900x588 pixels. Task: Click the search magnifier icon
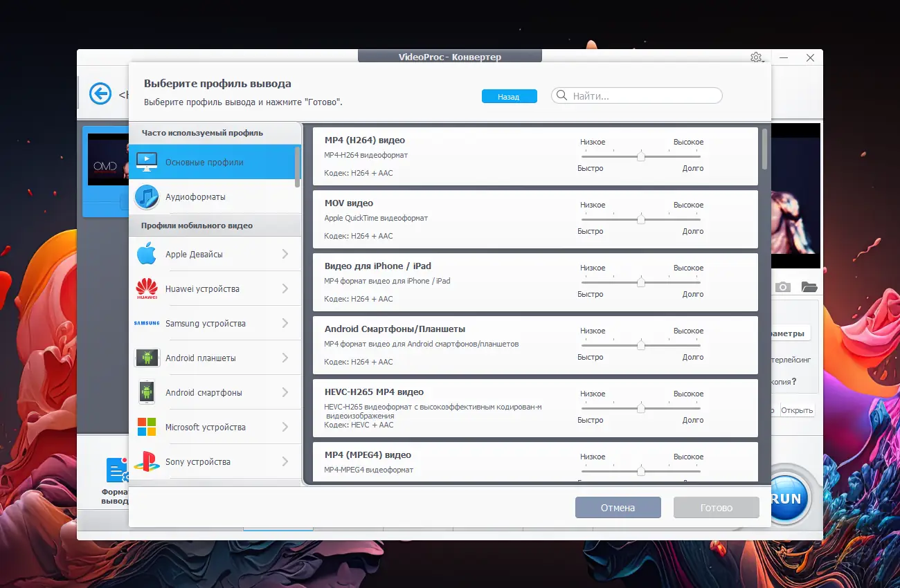(562, 95)
